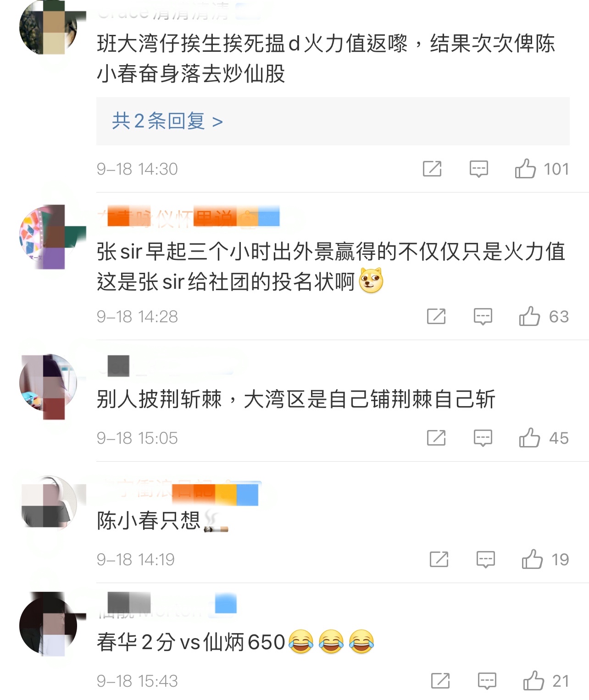Open the colorful avatar of the 张sir commenter
589x700 pixels.
tap(48, 236)
